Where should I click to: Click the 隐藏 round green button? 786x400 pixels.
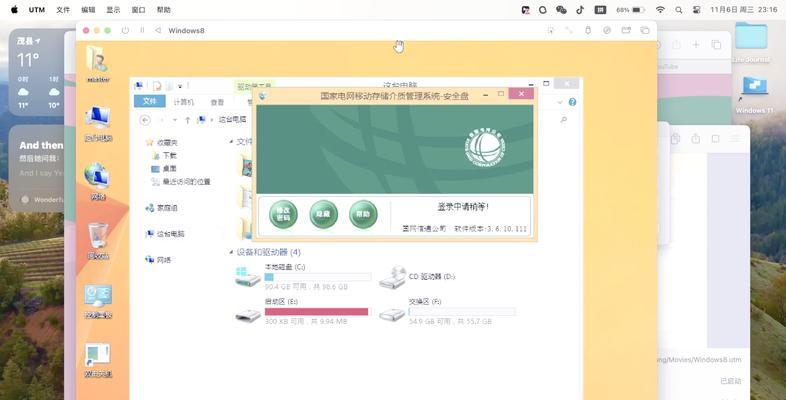tap(323, 215)
